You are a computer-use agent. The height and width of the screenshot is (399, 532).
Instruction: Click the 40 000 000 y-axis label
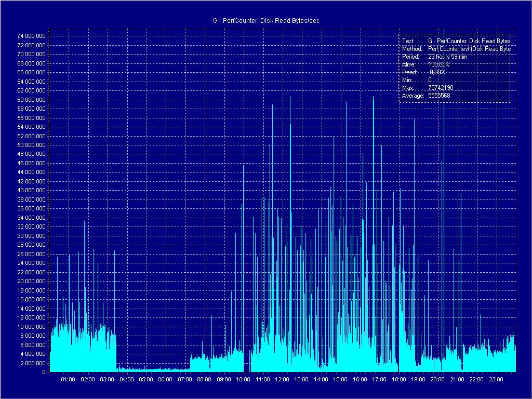(x=31, y=191)
